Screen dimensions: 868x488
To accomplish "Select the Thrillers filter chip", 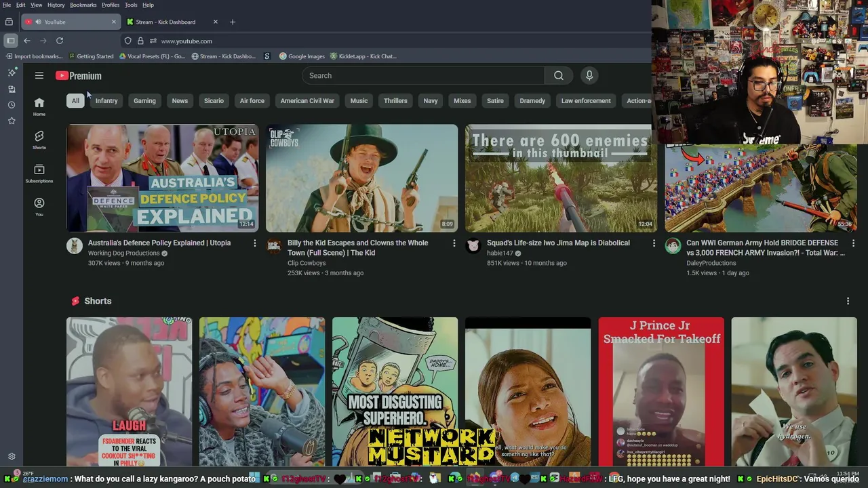I will tap(395, 101).
